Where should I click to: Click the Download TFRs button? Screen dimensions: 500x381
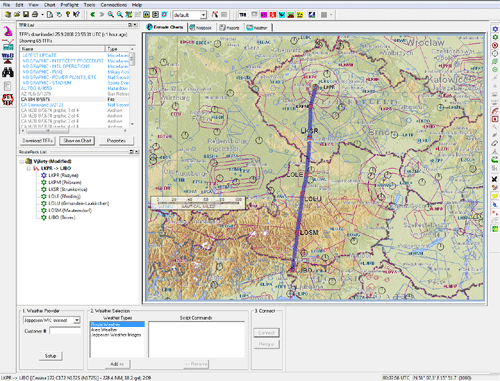[38, 141]
